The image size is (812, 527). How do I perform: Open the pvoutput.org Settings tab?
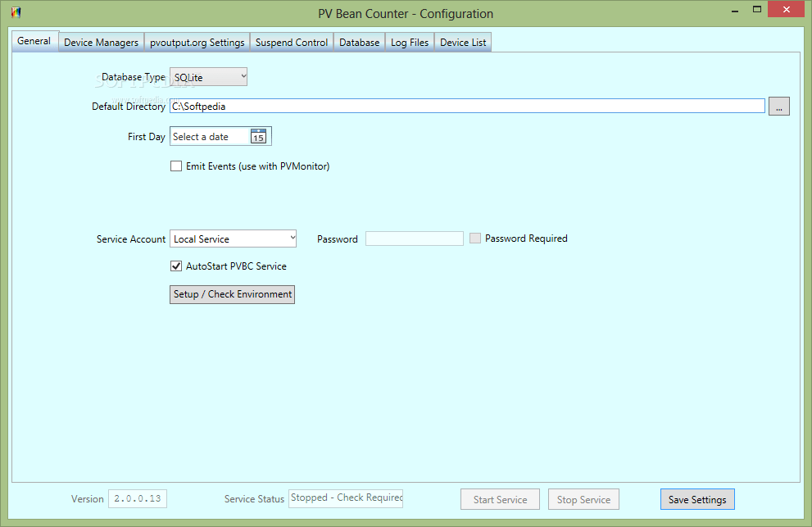pos(197,42)
